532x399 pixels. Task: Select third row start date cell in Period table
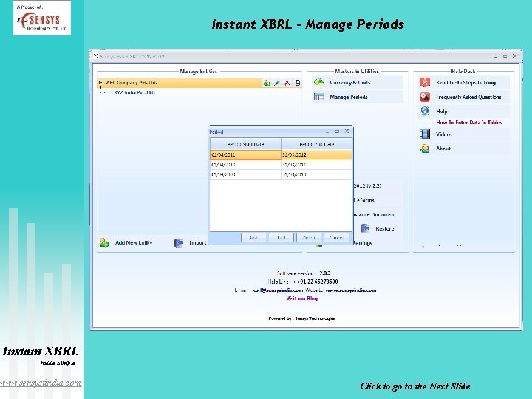pos(245,174)
